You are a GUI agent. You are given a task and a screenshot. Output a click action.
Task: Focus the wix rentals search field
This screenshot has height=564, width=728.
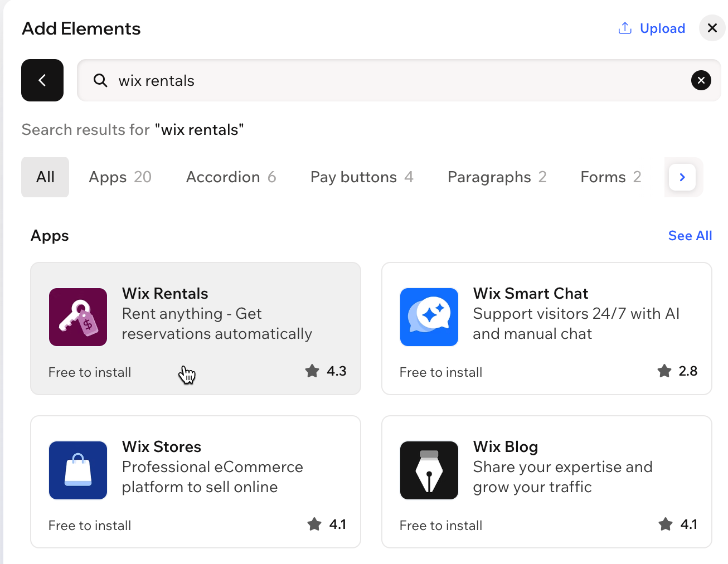399,80
